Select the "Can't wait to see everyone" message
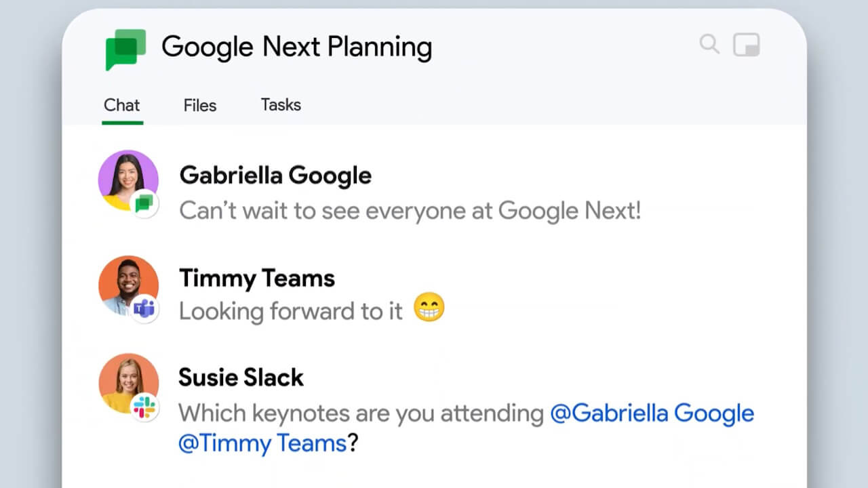The height and width of the screenshot is (488, 868). [x=410, y=211]
